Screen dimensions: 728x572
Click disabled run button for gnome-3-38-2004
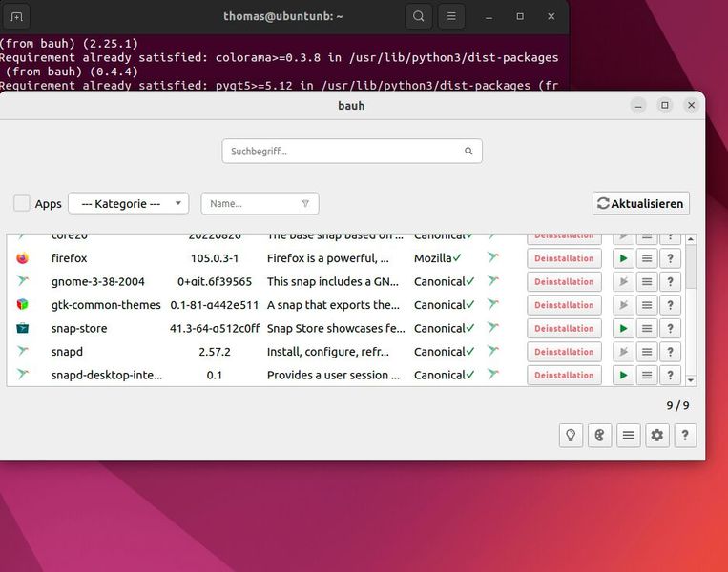tap(624, 281)
